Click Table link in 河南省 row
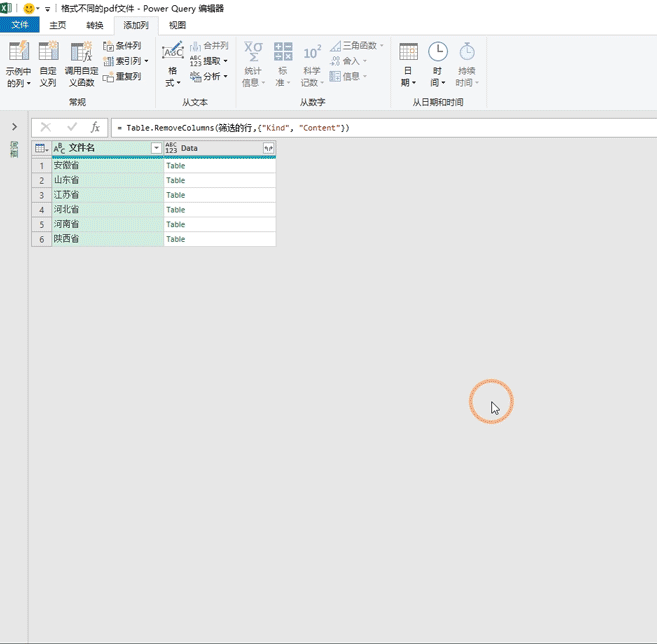 [176, 225]
